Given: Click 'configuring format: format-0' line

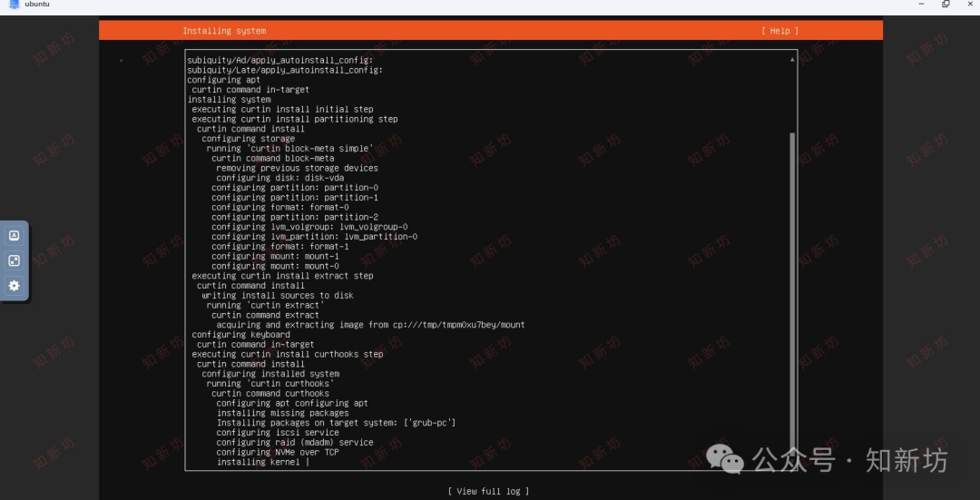Looking at the screenshot, I should [280, 207].
